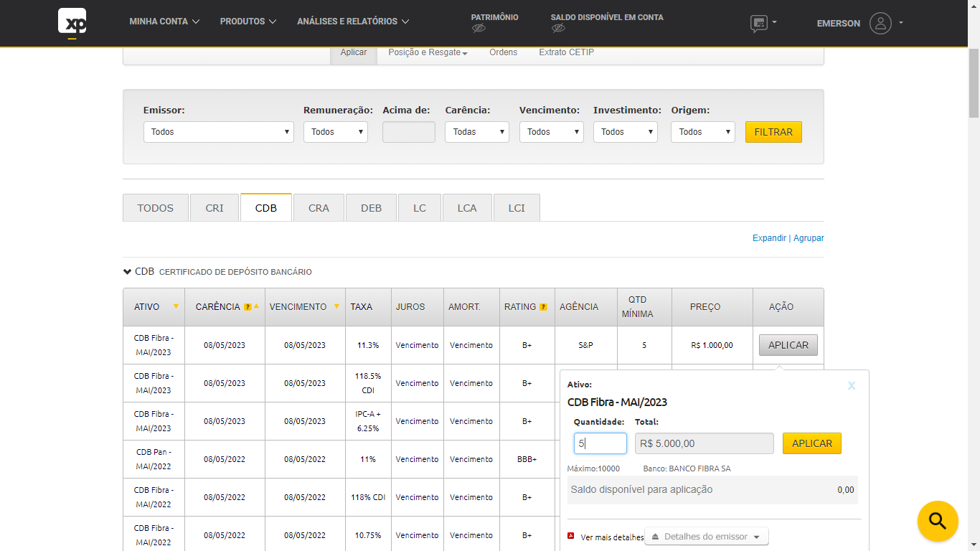Screen dimensions: 980x551
Task: Open the yellow search magnifier button
Action: 938,521
